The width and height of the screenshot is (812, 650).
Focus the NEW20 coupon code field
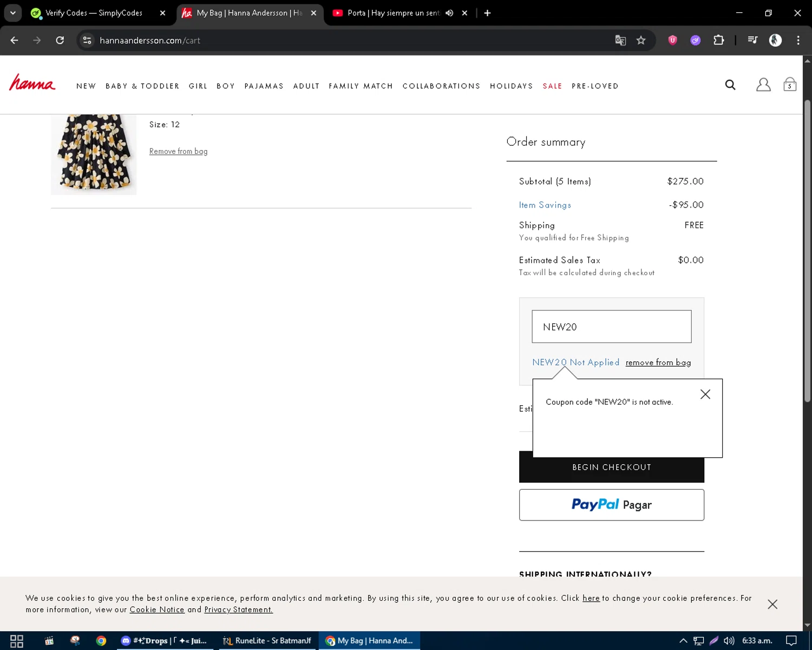point(612,327)
